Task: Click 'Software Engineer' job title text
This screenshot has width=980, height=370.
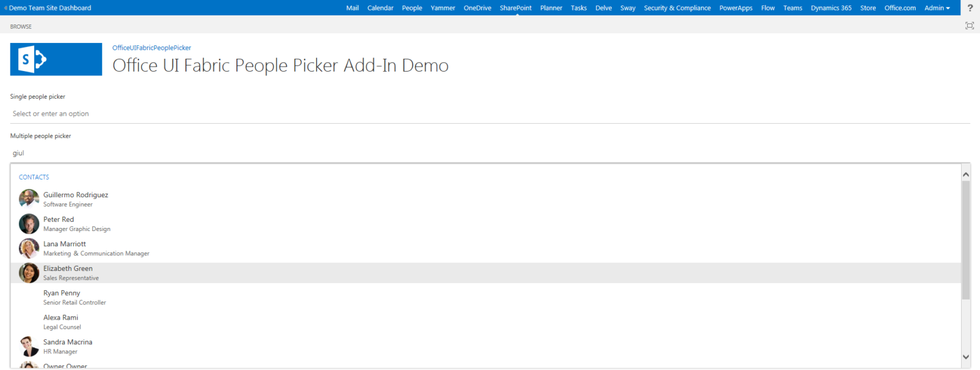Action: point(68,205)
